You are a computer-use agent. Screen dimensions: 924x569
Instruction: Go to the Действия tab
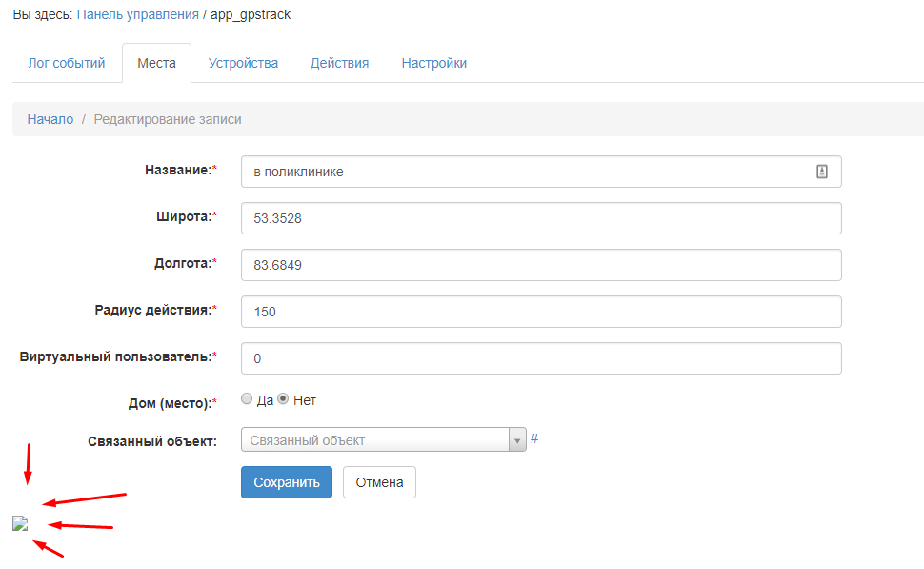339,63
